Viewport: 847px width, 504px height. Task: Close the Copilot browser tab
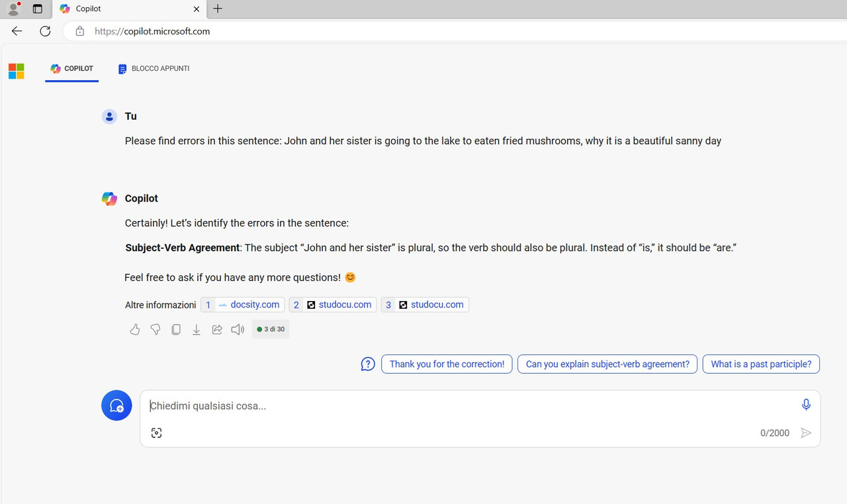[x=197, y=9]
